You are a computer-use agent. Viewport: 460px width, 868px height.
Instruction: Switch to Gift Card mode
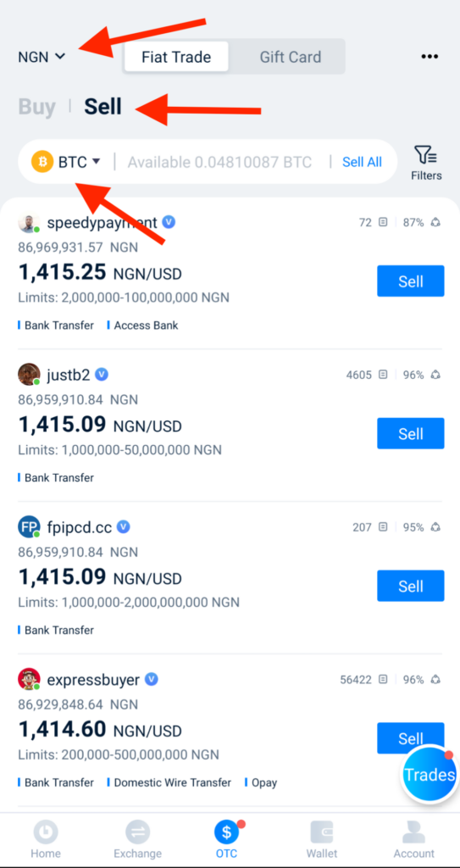click(290, 57)
